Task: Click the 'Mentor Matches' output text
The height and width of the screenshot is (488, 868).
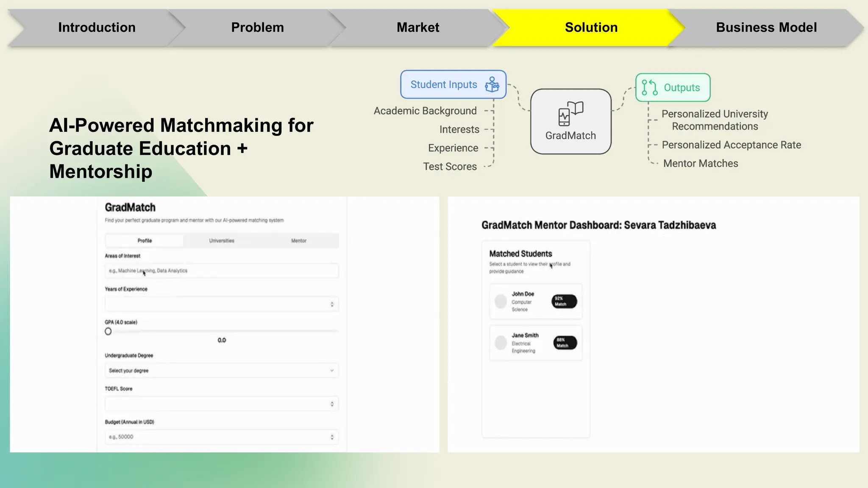Action: (701, 164)
